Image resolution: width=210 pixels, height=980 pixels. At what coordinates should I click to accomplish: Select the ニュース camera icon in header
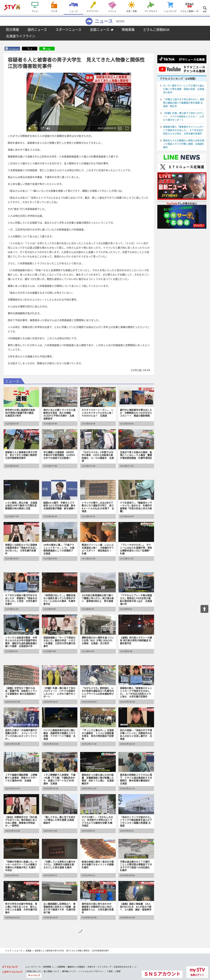(x=74, y=7)
